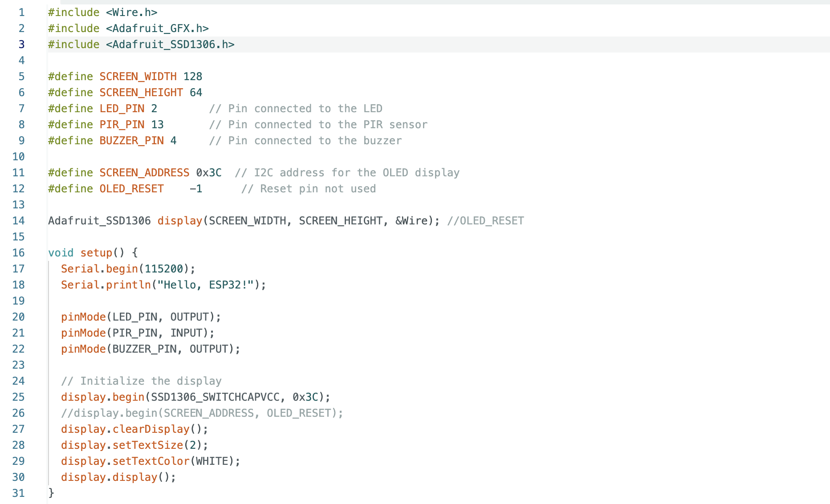Click the 0x3C value on line 11
The width and height of the screenshot is (830, 504).
[x=209, y=173]
